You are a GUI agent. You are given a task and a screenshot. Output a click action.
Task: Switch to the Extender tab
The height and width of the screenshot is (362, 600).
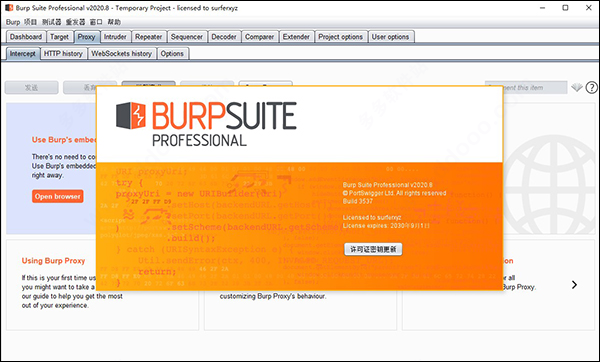click(x=296, y=37)
